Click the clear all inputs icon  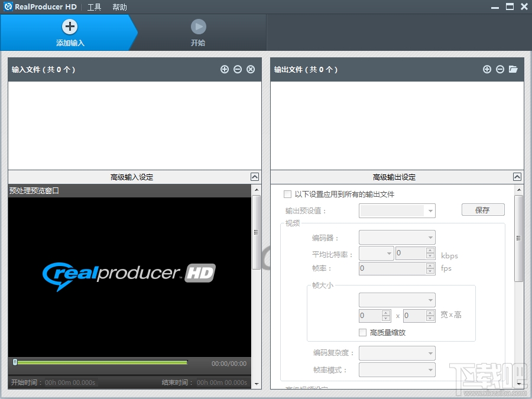pos(251,69)
